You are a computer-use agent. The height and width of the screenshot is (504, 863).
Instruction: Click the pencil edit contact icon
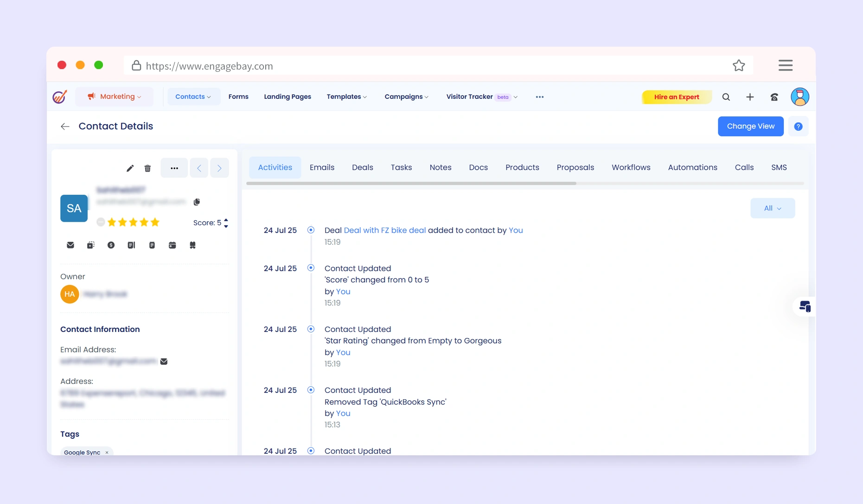coord(130,168)
